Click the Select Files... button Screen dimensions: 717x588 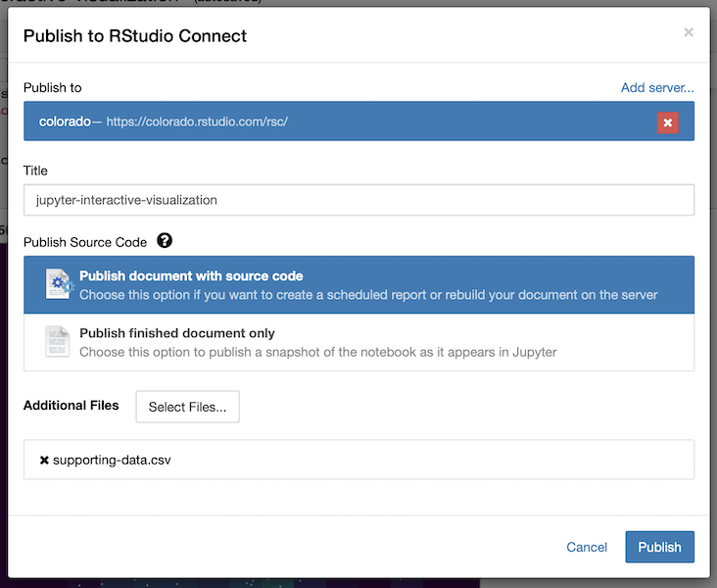[x=187, y=407]
